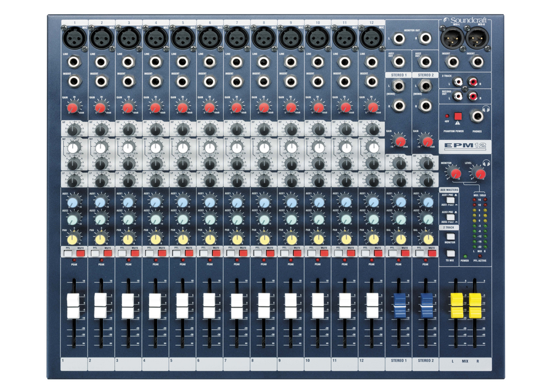Click the headphones PHONES jack

(477, 116)
